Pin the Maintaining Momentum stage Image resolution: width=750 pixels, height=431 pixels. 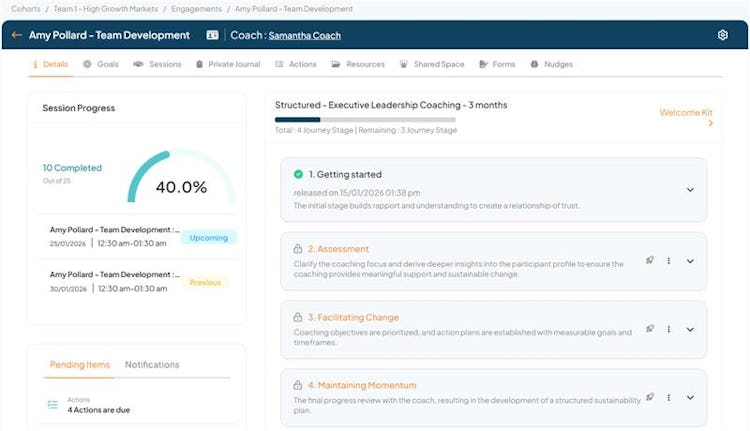[650, 397]
